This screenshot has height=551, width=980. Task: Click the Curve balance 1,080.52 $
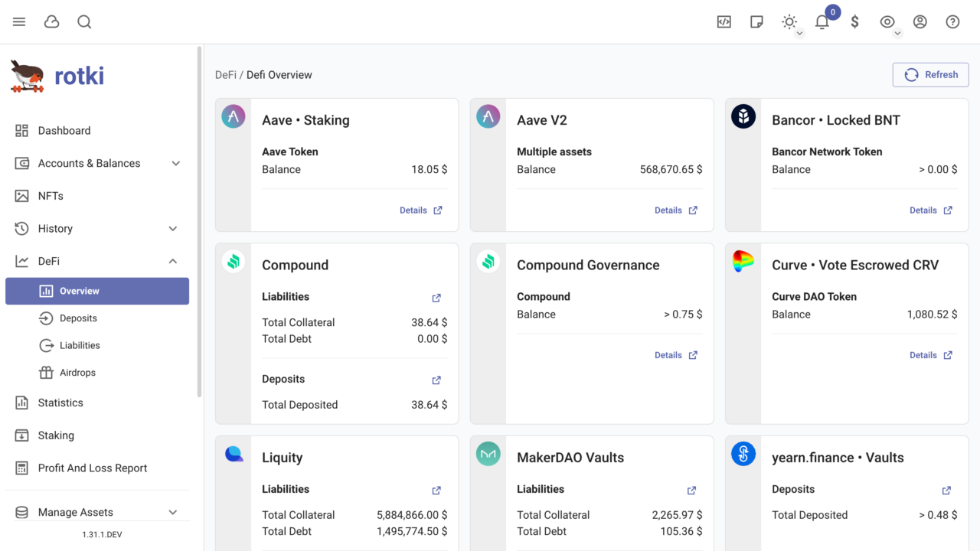point(932,315)
